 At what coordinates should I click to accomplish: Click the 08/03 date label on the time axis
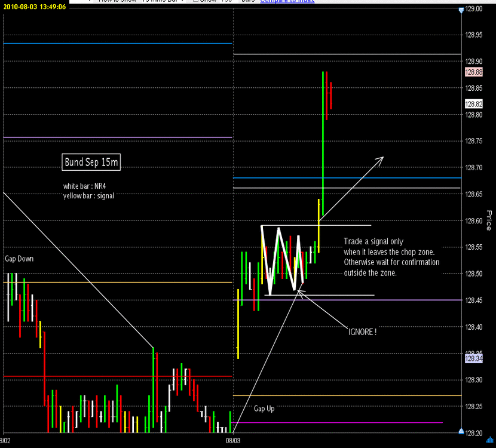(x=233, y=441)
